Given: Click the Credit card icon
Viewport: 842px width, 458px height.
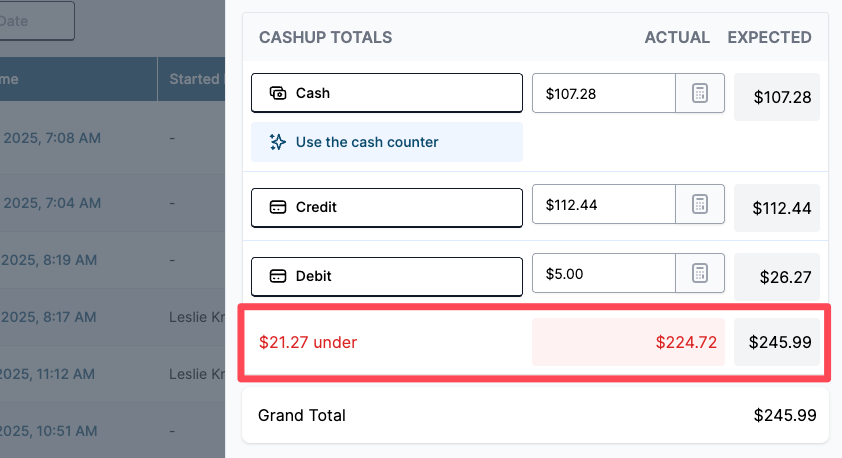Looking at the screenshot, I should pyautogui.click(x=278, y=207).
